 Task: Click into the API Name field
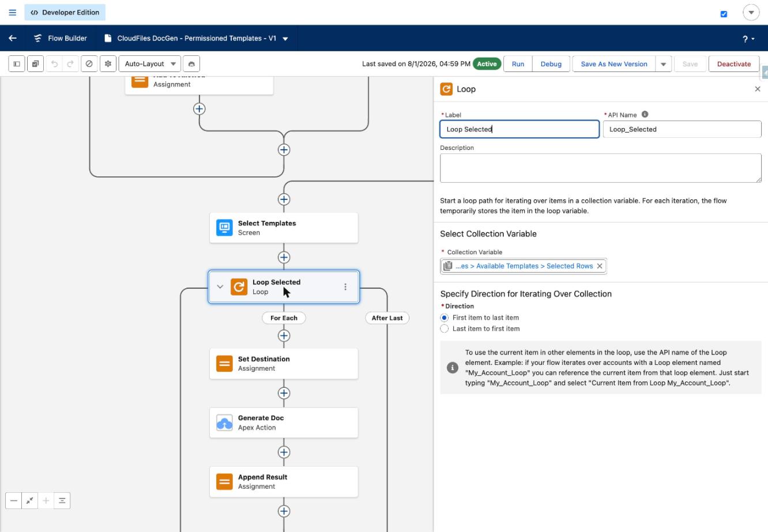682,129
